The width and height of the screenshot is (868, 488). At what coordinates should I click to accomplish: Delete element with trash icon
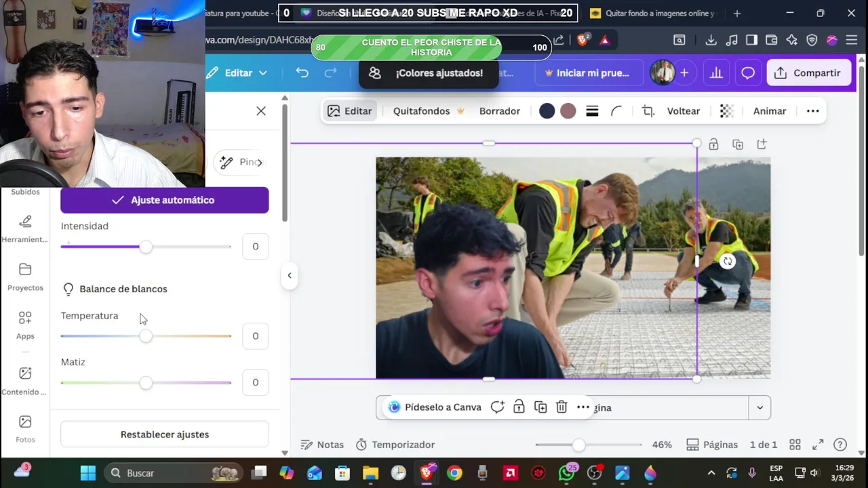tap(561, 407)
